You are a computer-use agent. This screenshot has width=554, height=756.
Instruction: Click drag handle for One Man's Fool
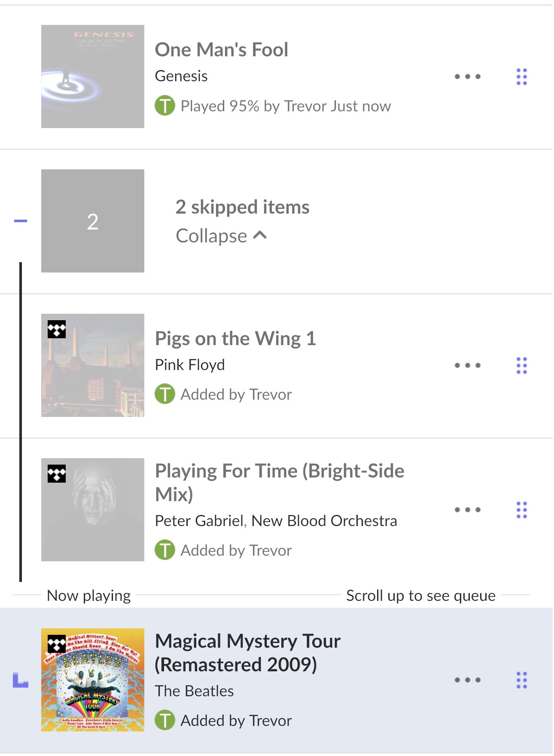(521, 77)
